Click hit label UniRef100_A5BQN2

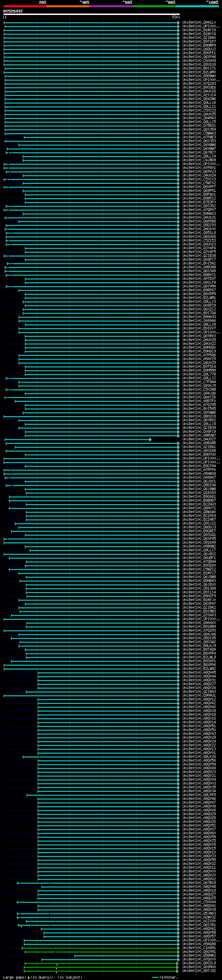click(x=199, y=546)
